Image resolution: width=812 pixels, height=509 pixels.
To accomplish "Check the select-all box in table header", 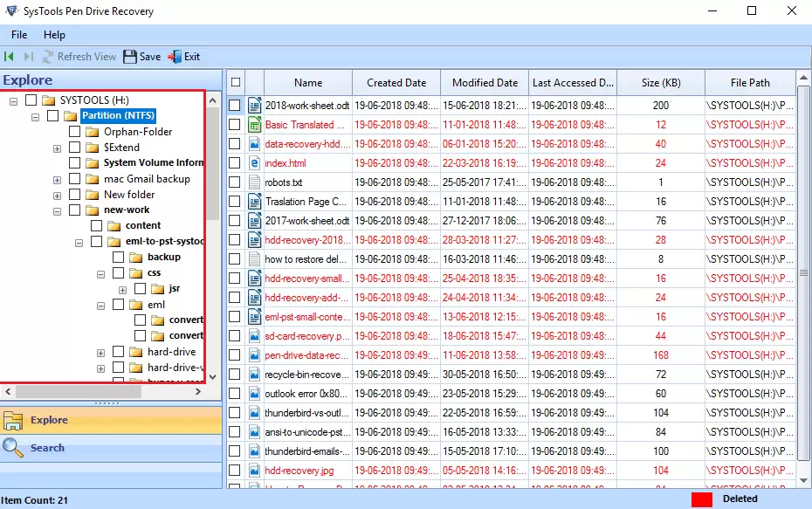I will [235, 83].
